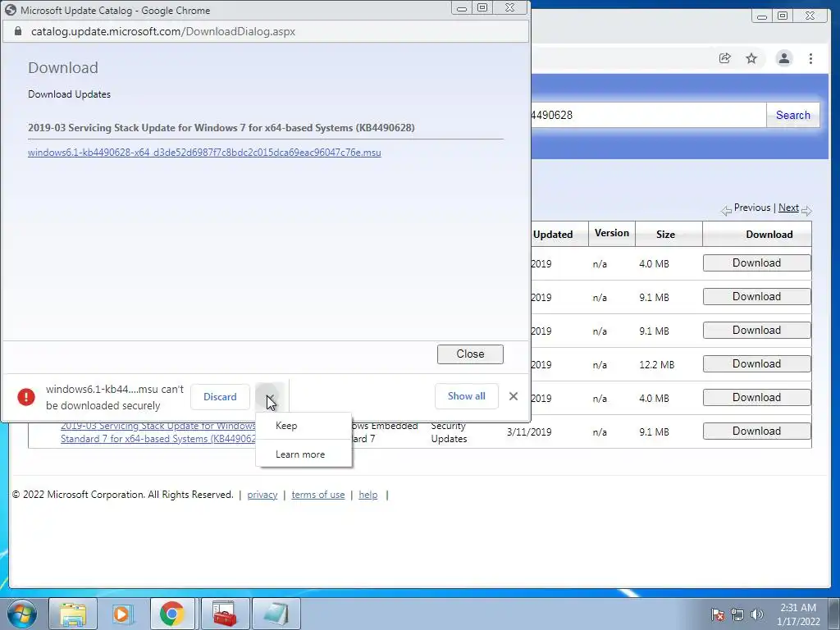Viewport: 840px width, 630px height.
Task: Click the address bar URL in the popup
Action: (163, 32)
